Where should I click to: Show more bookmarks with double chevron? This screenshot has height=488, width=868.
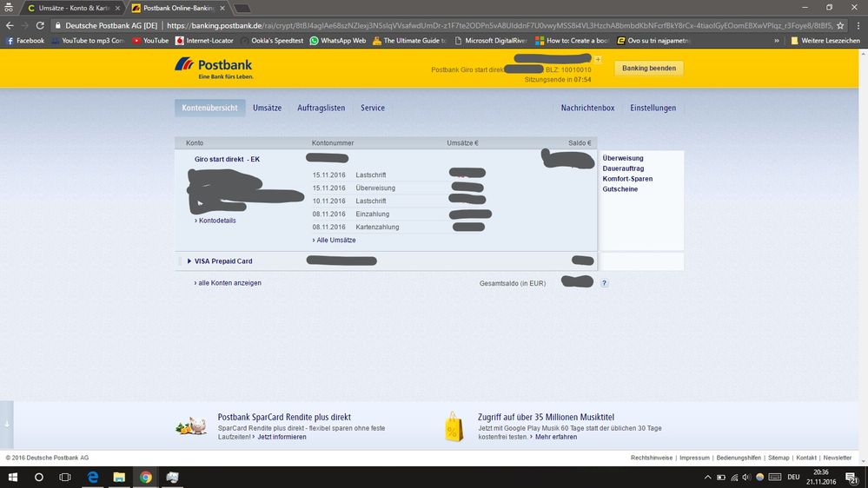click(777, 41)
